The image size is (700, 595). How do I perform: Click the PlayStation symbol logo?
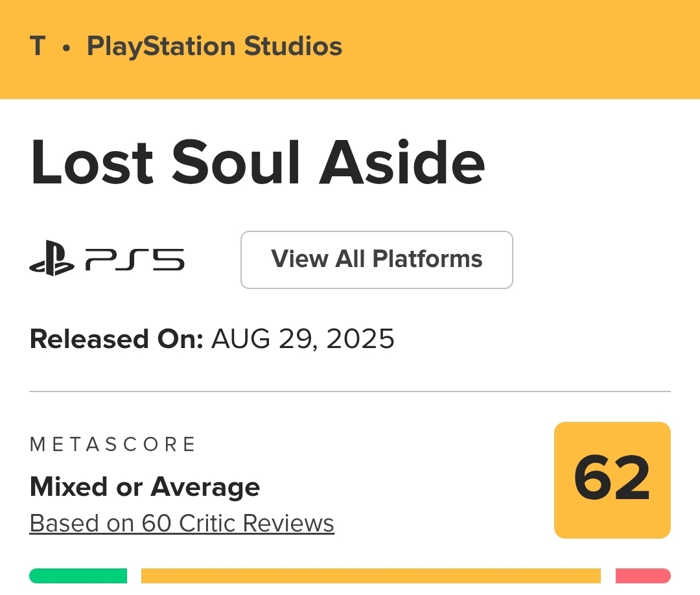(x=52, y=259)
